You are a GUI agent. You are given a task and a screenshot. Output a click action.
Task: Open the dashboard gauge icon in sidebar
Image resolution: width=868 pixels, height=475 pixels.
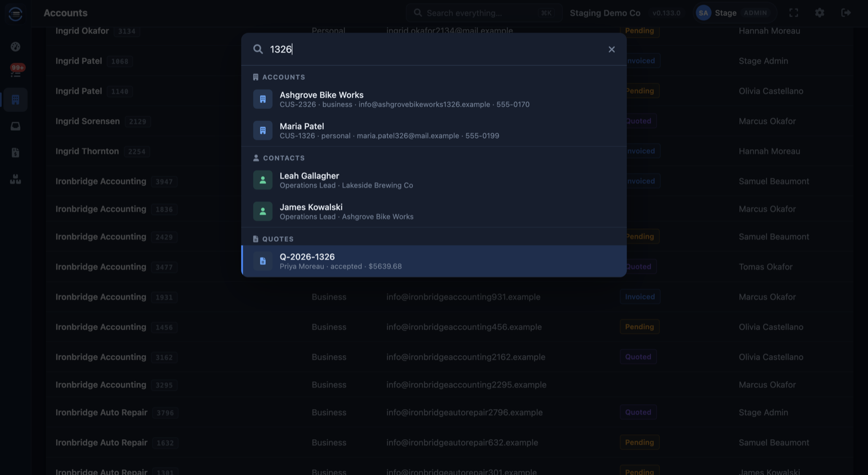[x=15, y=47]
